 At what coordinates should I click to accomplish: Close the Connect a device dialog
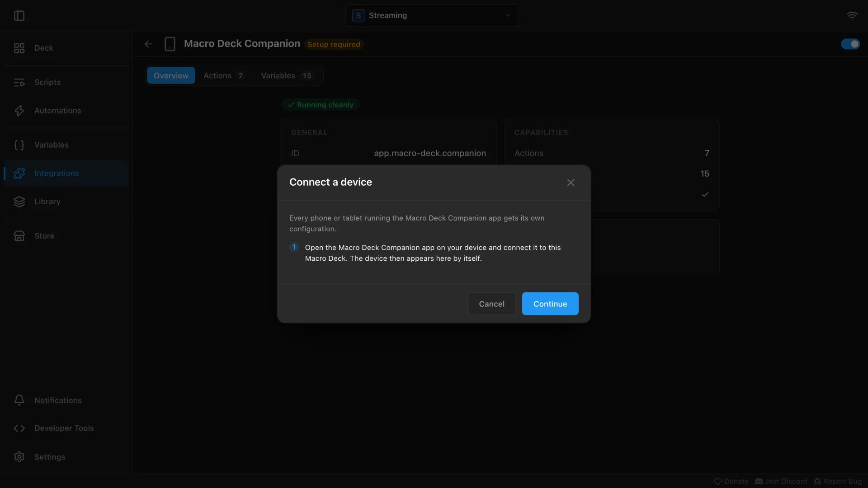(571, 183)
